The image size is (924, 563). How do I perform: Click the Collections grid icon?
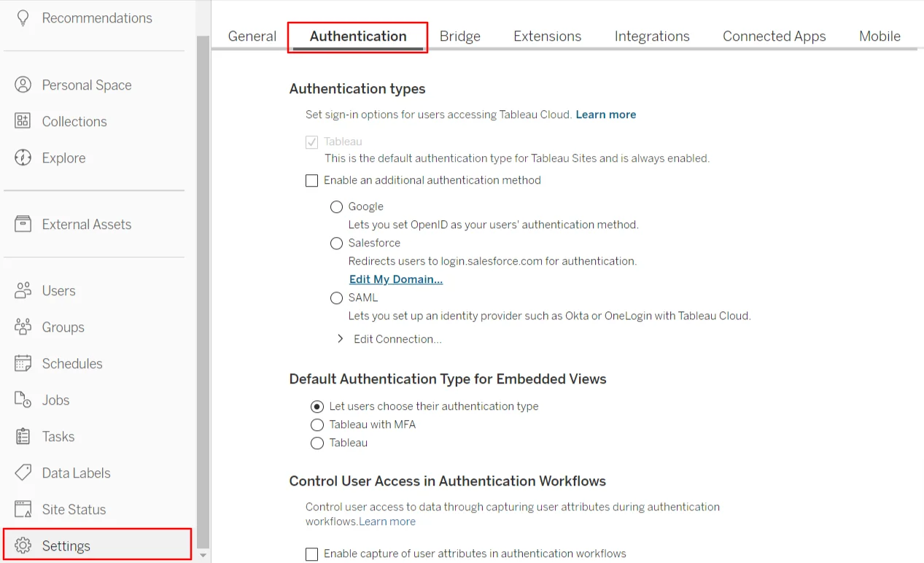coord(23,121)
